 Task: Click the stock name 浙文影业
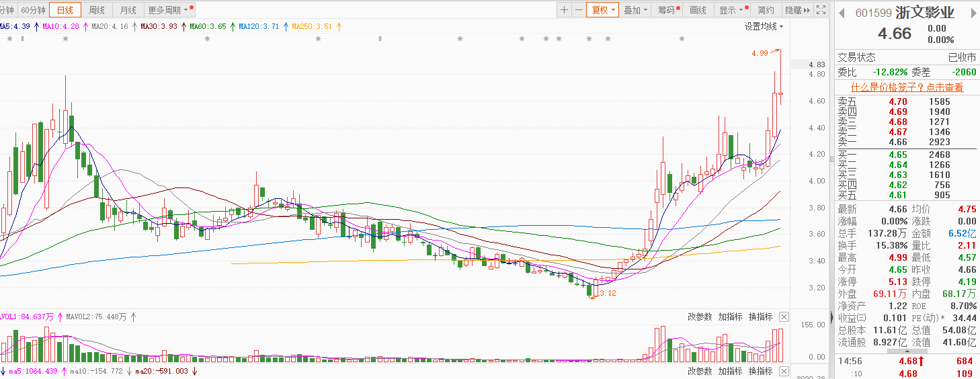(x=924, y=13)
